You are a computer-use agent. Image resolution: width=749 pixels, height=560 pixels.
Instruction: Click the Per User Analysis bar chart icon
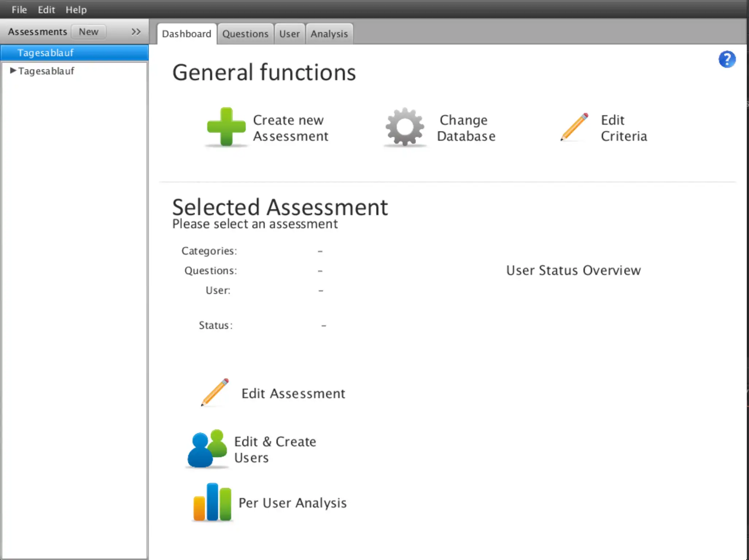click(210, 502)
